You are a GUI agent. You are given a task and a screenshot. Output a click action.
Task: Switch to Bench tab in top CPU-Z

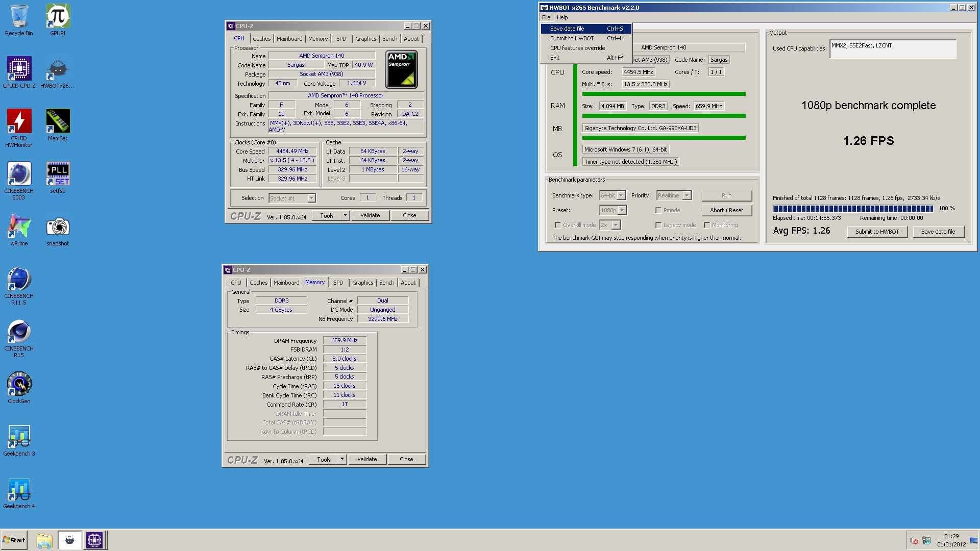pos(389,39)
